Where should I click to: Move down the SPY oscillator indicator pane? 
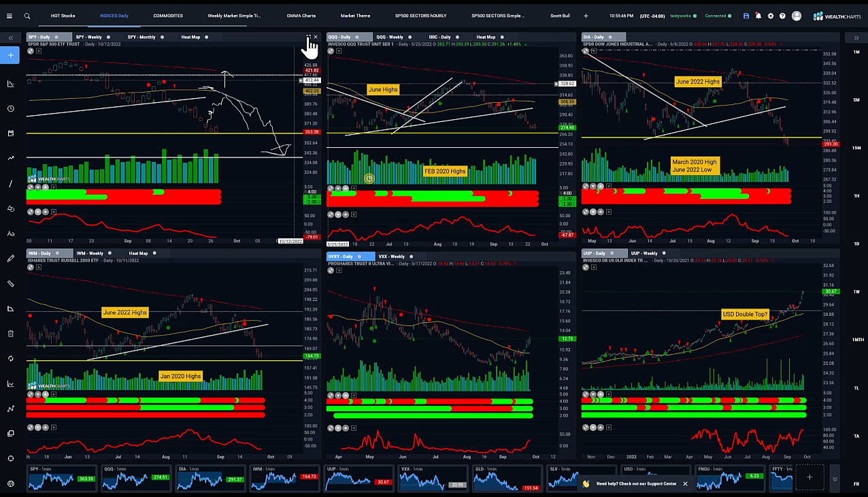(38, 212)
